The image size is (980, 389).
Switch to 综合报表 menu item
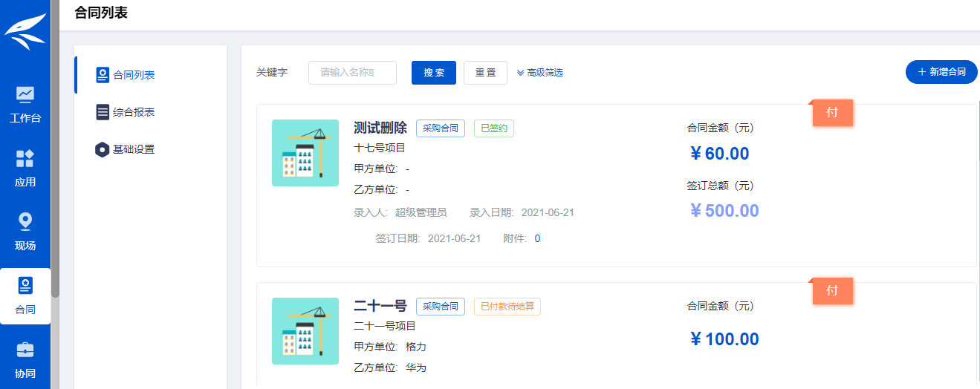pyautogui.click(x=134, y=112)
